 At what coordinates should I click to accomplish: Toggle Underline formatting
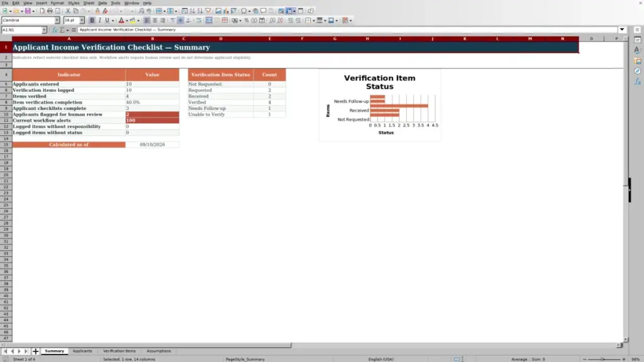(x=107, y=20)
